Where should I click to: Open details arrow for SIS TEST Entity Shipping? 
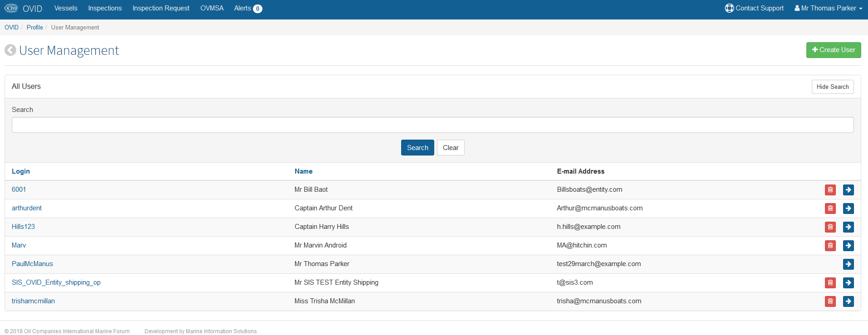tap(848, 283)
